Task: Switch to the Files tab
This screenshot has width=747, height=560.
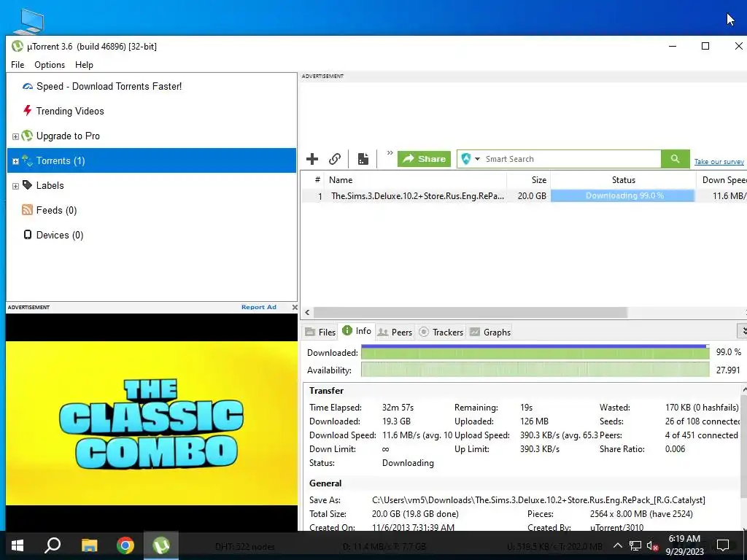Action: pos(321,332)
